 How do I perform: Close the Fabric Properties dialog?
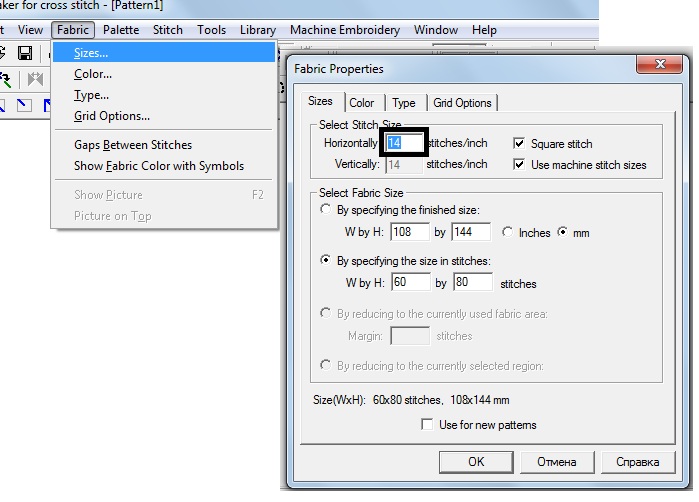pos(660,65)
